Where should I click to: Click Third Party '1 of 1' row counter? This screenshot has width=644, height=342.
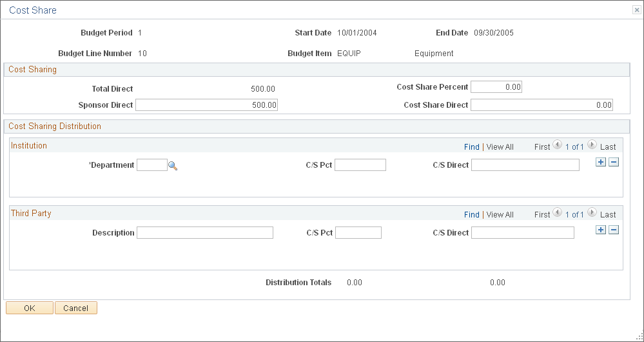click(574, 215)
